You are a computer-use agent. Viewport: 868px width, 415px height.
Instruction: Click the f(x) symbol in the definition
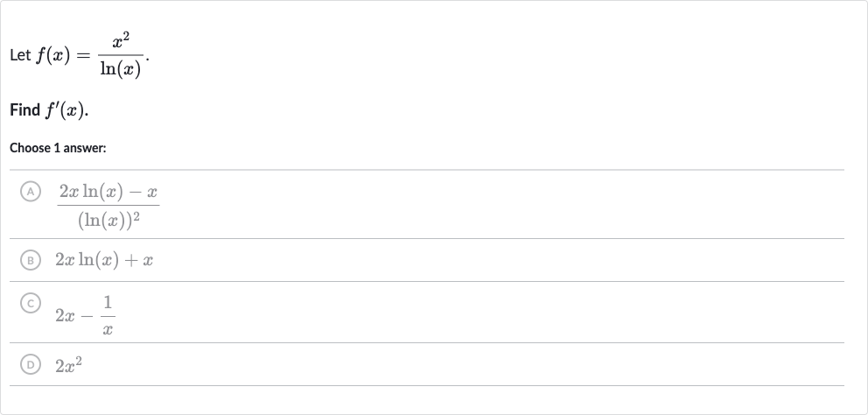point(52,56)
